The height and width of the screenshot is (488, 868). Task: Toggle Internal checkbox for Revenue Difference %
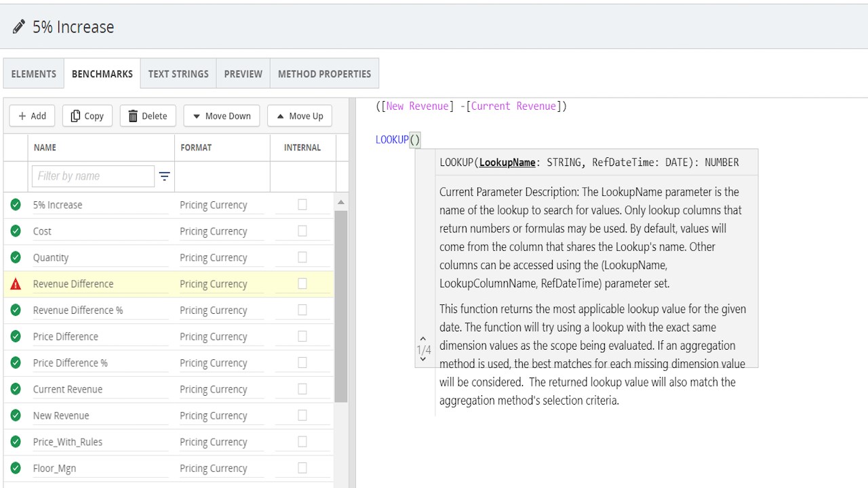click(302, 310)
